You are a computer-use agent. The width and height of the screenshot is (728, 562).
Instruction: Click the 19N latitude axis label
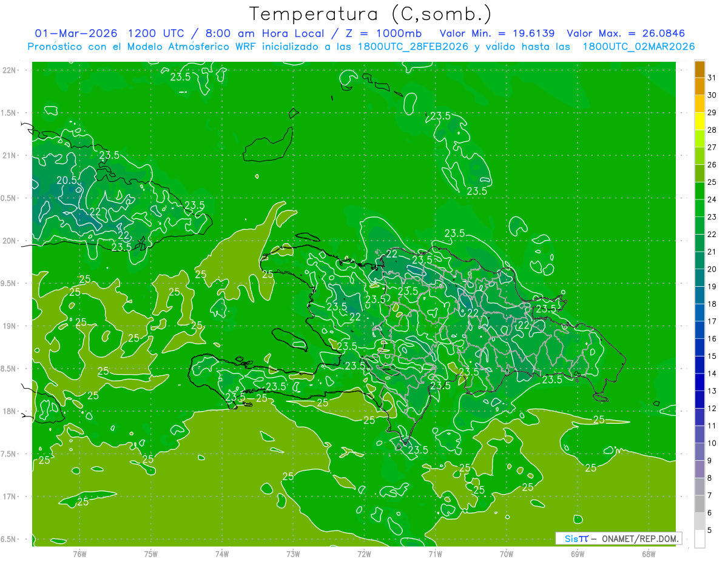[x=9, y=326]
